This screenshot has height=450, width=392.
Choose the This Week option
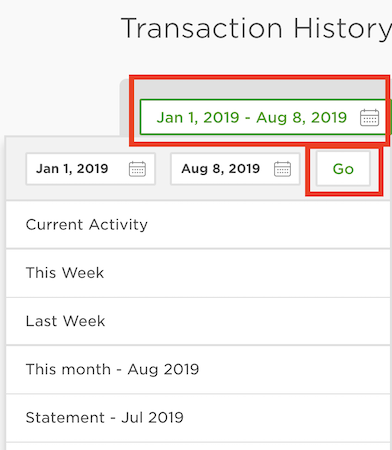[198, 273]
